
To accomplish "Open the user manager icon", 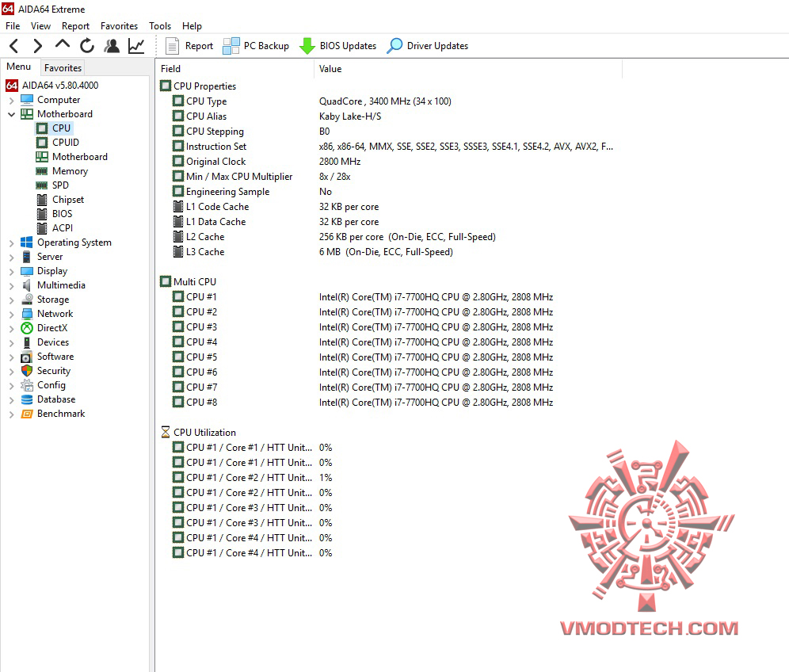I will [x=112, y=46].
